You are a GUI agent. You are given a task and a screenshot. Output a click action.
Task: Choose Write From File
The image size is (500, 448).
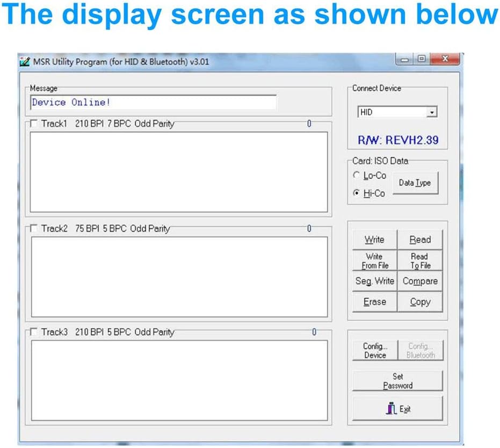[x=374, y=261]
